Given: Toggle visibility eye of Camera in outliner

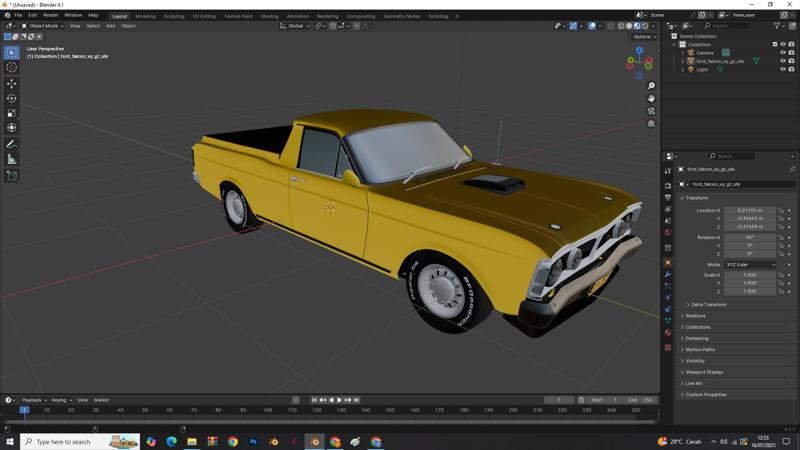Looking at the screenshot, I should pyautogui.click(x=783, y=53).
